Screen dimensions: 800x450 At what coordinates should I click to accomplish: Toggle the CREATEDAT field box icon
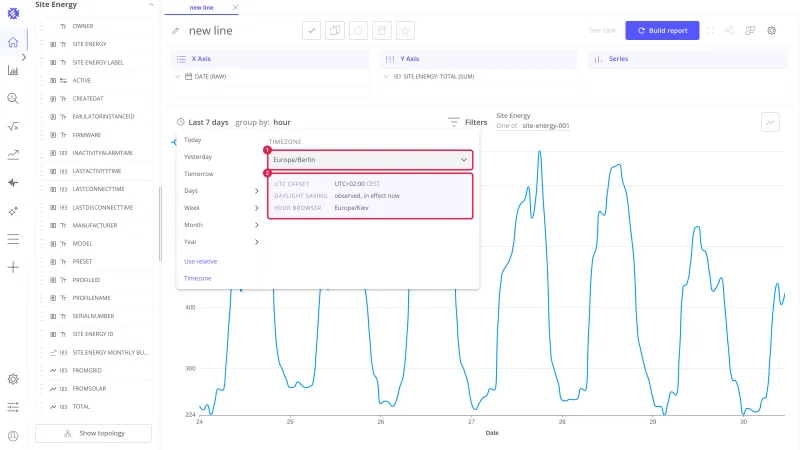(x=53, y=98)
